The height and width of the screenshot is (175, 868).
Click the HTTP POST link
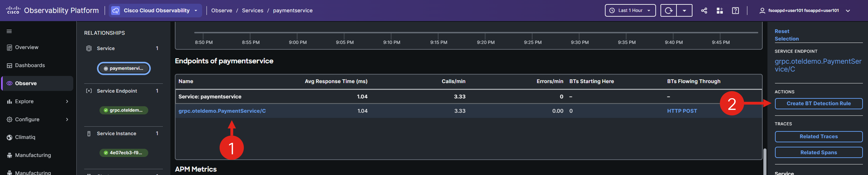(x=682, y=111)
